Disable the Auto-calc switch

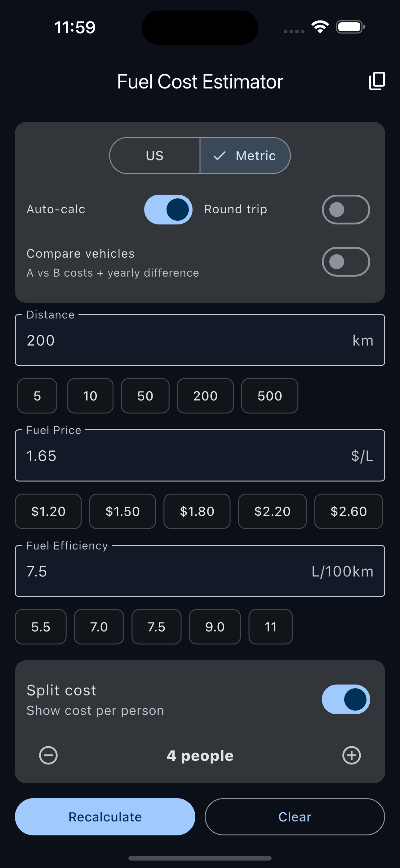(x=168, y=209)
